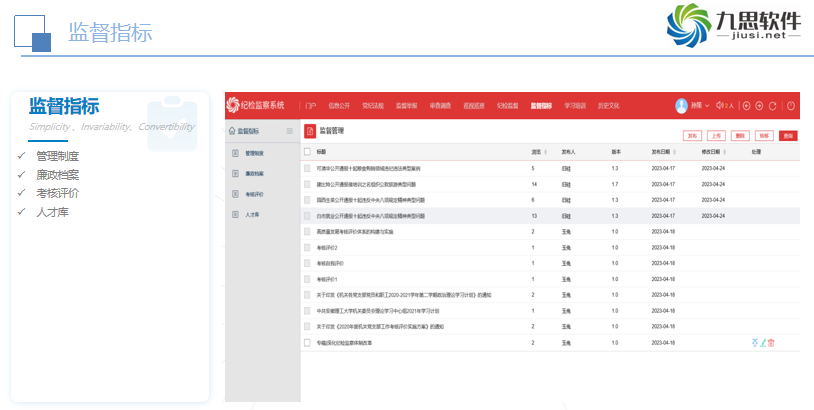Click the refresh icon in top bar
This screenshot has height=410, width=814.
point(772,105)
